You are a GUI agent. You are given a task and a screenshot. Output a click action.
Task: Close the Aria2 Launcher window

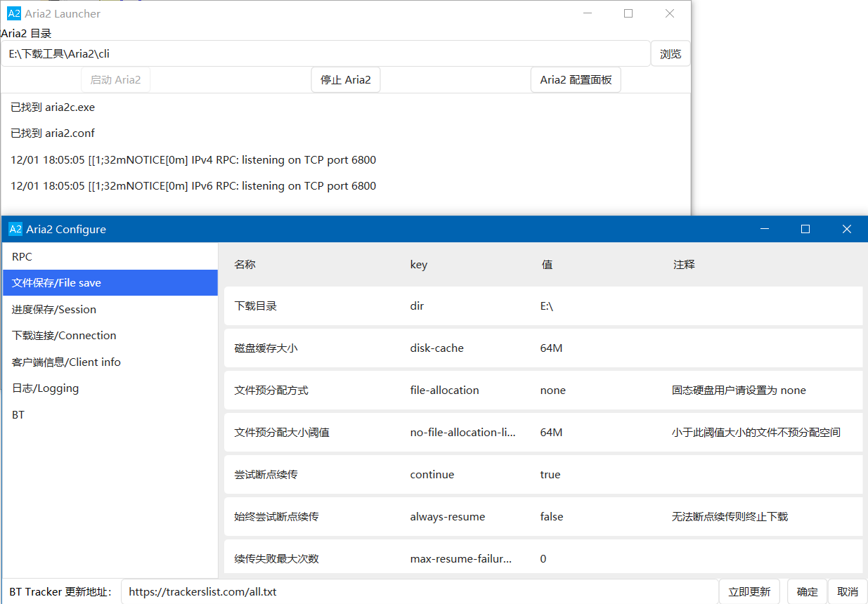pyautogui.click(x=670, y=13)
